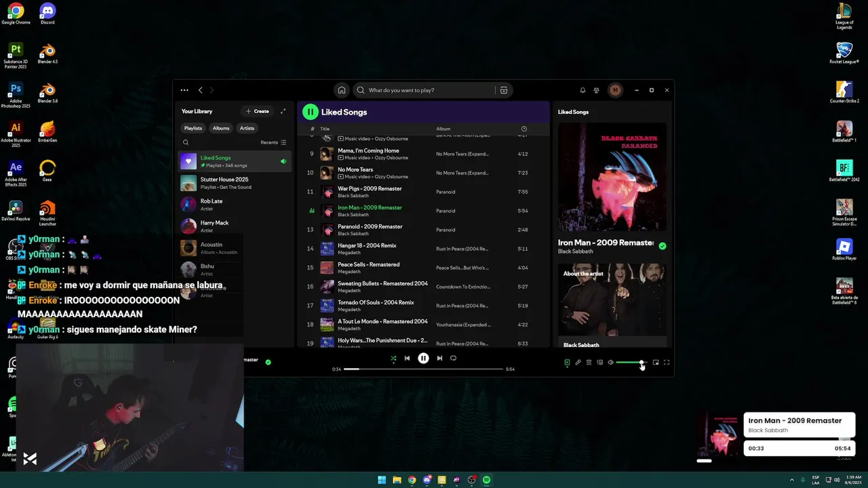Sort by the Title column header

point(325,129)
